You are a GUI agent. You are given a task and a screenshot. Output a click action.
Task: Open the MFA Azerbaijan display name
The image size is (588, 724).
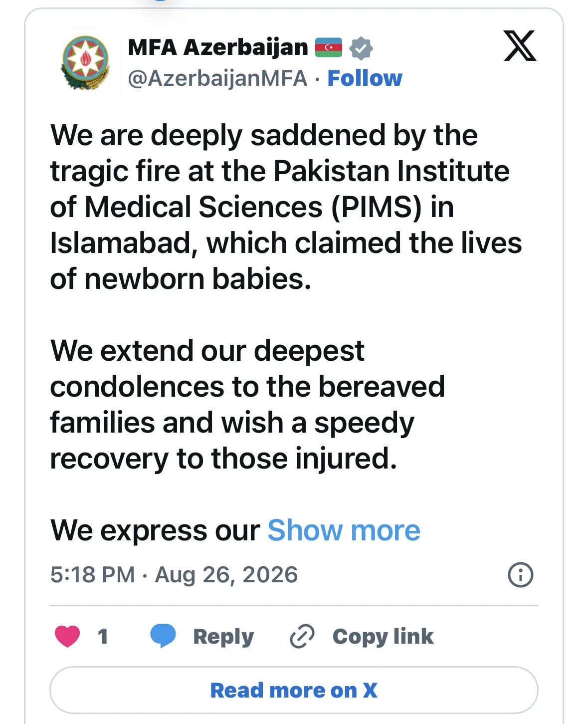pos(218,47)
